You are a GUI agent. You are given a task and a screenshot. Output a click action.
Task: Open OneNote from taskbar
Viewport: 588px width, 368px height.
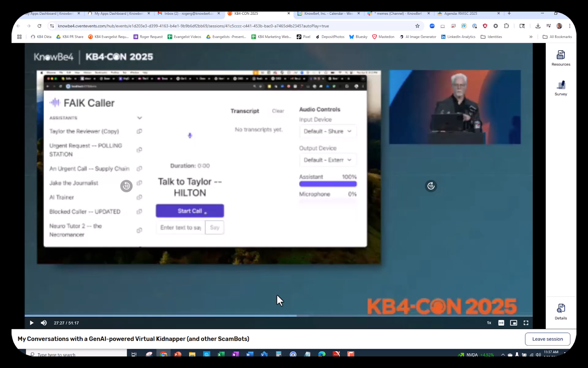[236, 354]
